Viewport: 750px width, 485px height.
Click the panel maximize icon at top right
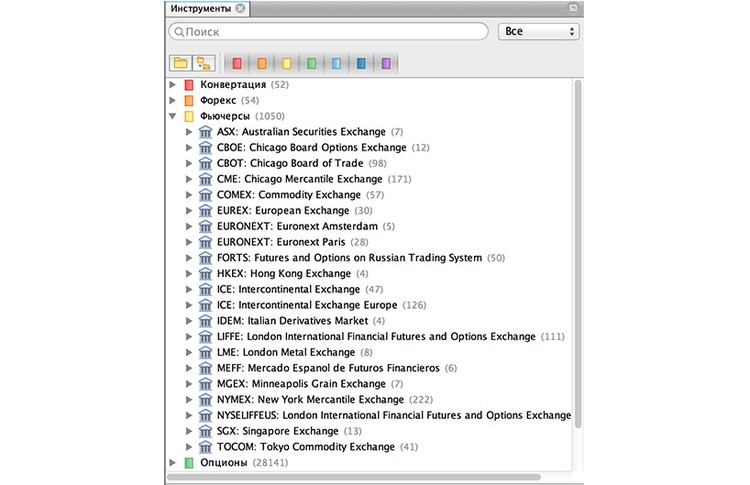[573, 8]
